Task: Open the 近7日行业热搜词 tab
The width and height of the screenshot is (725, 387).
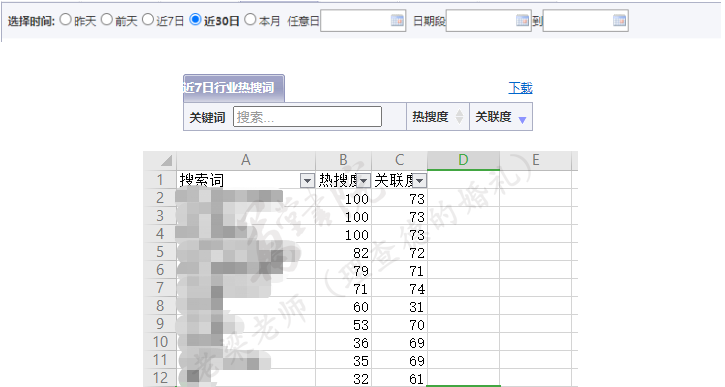Action: pyautogui.click(x=234, y=88)
